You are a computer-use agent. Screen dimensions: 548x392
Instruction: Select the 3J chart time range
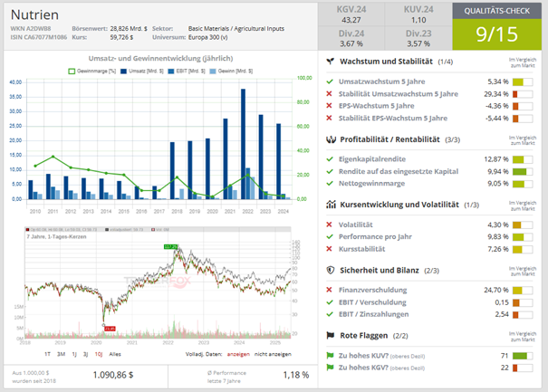tap(86, 354)
